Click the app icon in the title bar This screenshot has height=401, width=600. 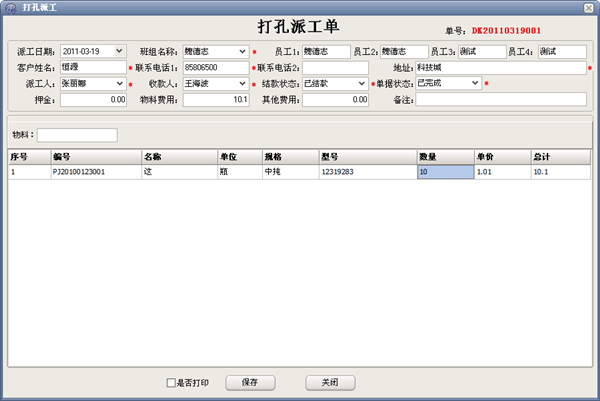point(10,7)
